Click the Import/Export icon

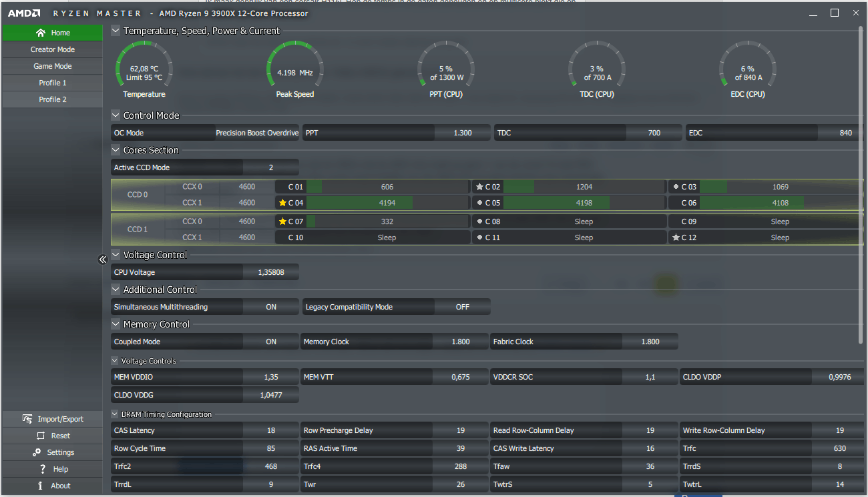tap(27, 419)
